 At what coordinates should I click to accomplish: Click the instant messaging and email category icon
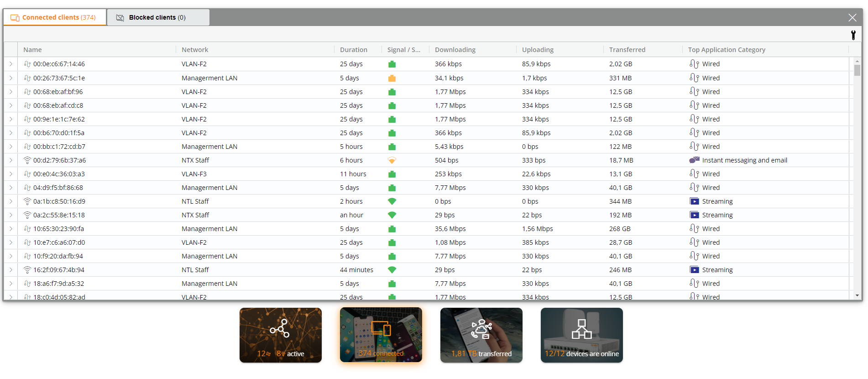coord(694,160)
